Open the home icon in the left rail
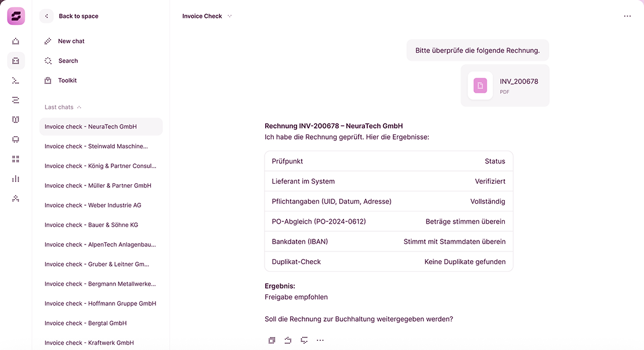This screenshot has height=350, width=644. pyautogui.click(x=16, y=41)
